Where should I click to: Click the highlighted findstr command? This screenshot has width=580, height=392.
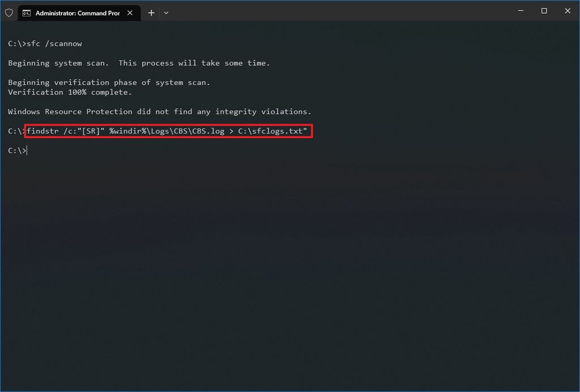[167, 131]
